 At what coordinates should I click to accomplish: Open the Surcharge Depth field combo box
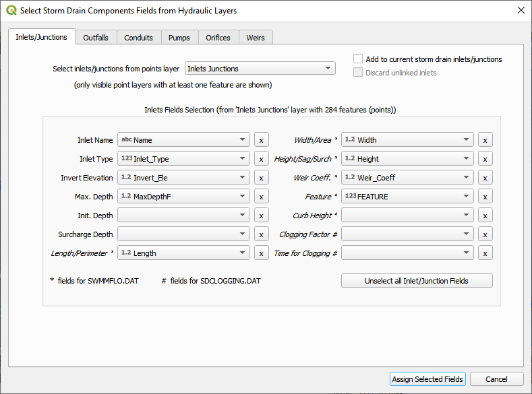click(x=183, y=234)
